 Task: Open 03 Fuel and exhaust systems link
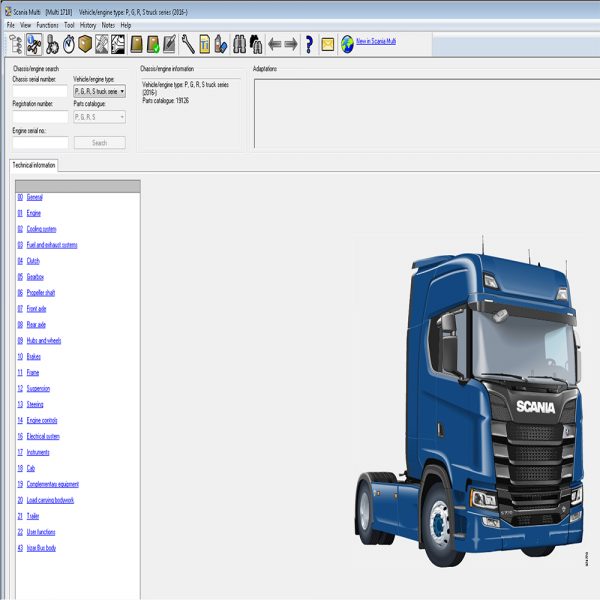(x=47, y=245)
